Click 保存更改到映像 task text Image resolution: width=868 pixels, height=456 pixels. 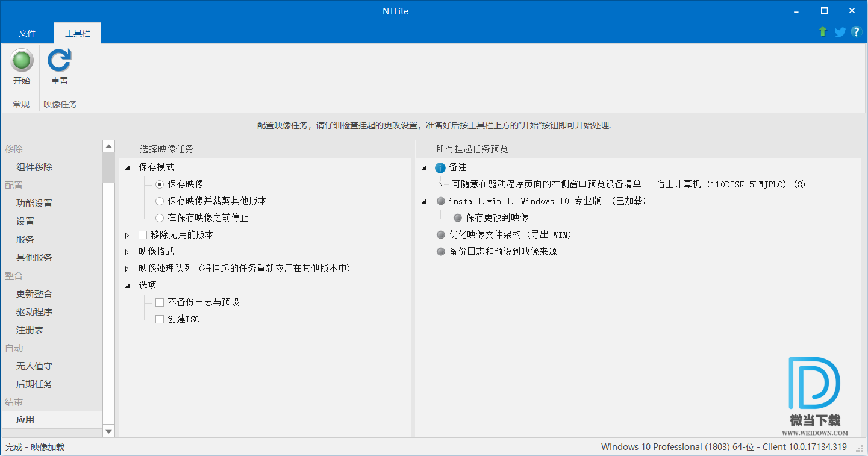pyautogui.click(x=498, y=218)
